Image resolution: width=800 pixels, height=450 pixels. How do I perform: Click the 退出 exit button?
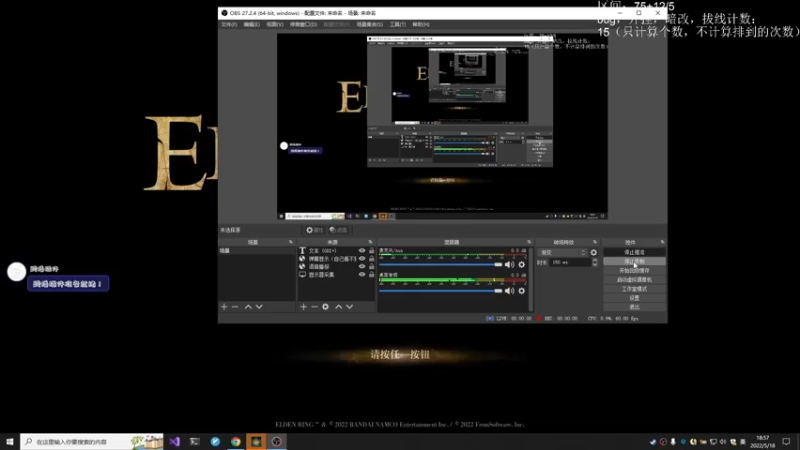634,307
